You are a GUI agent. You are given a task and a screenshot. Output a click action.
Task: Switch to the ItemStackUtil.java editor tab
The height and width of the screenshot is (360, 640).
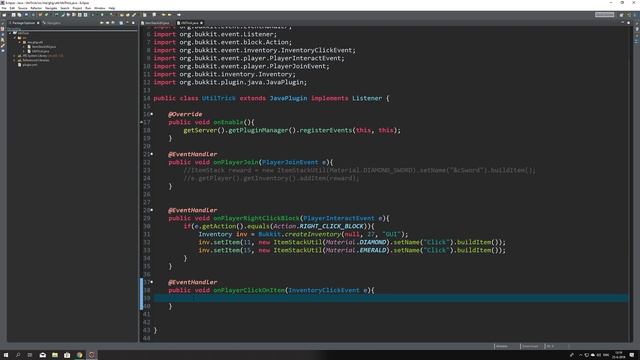point(157,23)
